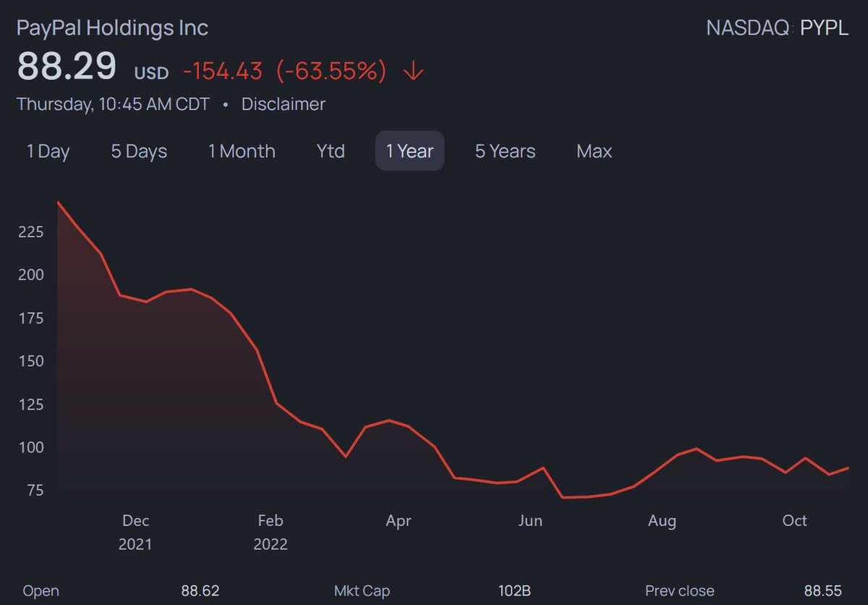The width and height of the screenshot is (868, 605).
Task: Click the PYPL ticker symbol
Action: 824,29
